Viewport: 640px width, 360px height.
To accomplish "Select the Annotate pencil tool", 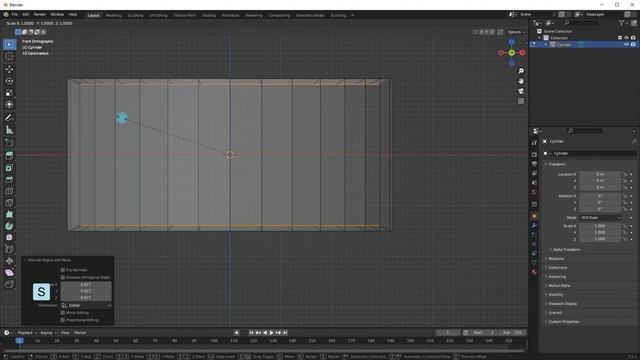I will pos(9,118).
